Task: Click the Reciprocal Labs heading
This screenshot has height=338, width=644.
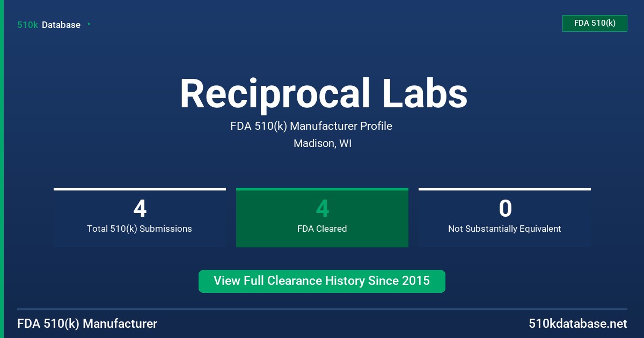Action: pos(323,94)
